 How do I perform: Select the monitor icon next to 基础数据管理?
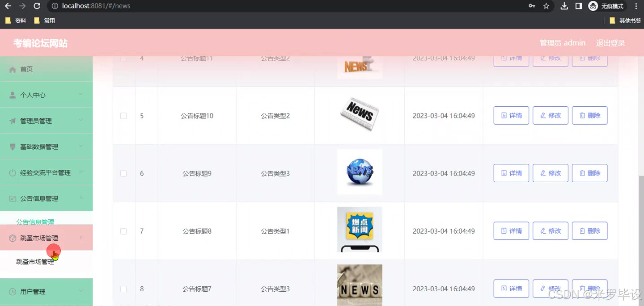pos(13,146)
